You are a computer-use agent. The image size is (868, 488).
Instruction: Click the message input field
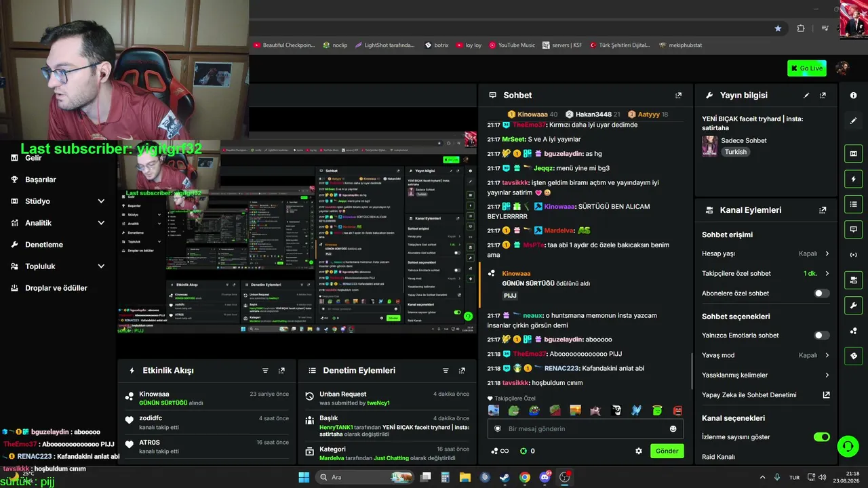coord(585,429)
